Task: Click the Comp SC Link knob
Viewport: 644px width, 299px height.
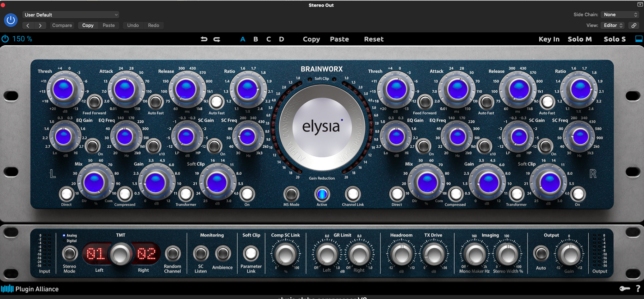Action: pyautogui.click(x=286, y=254)
